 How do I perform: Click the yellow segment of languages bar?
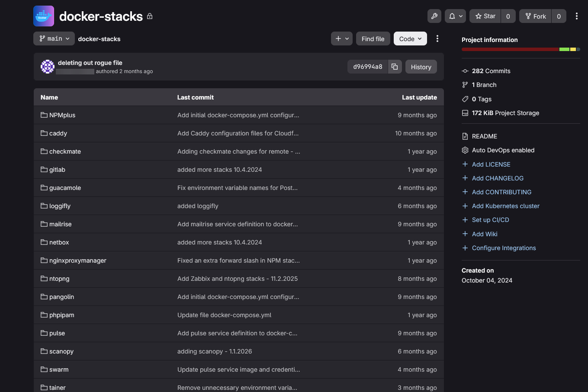[x=573, y=49]
